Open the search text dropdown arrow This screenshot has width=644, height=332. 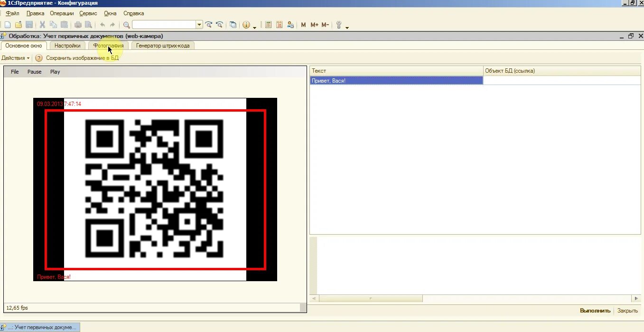tap(199, 25)
